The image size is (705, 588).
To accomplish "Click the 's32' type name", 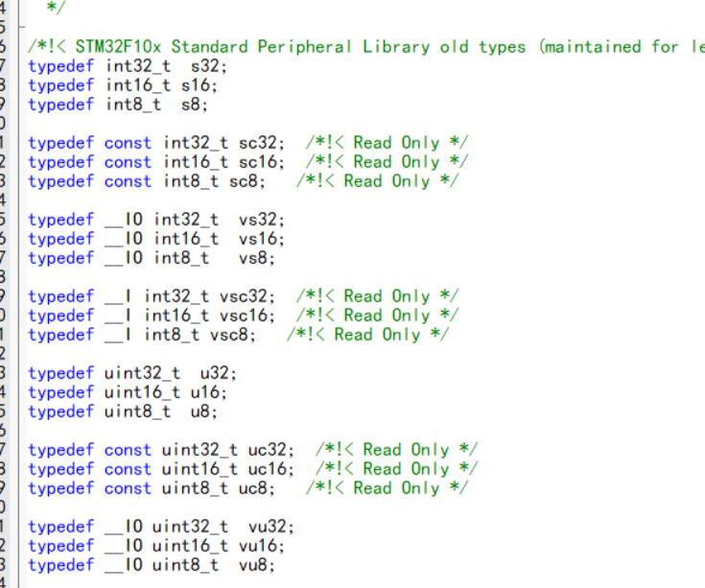I will 206,66.
